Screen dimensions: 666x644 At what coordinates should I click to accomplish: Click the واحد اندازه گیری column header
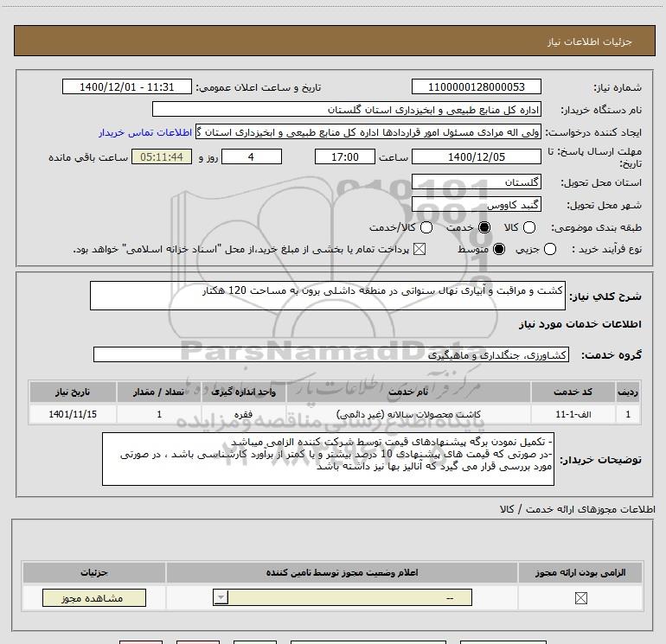(243, 392)
